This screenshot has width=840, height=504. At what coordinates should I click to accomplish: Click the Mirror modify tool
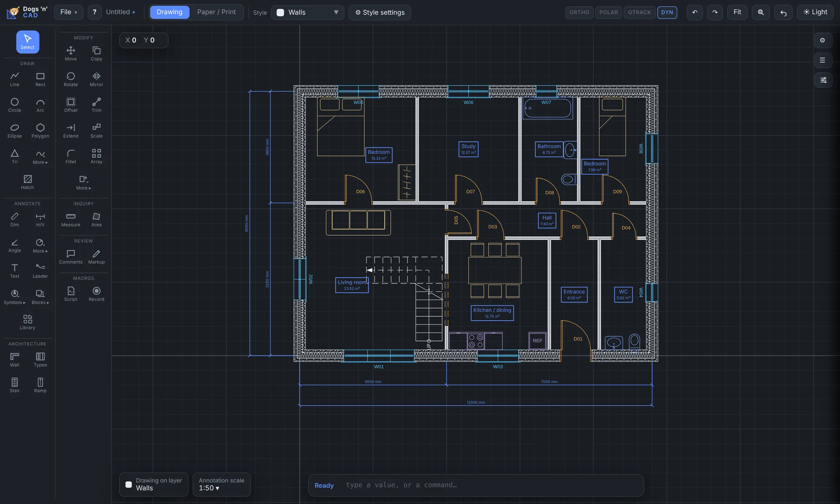point(96,79)
